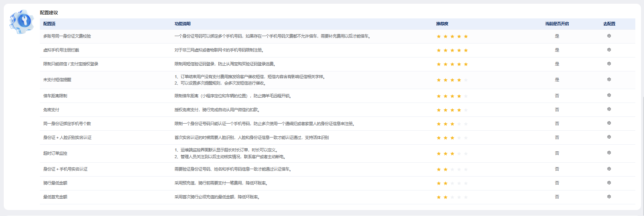Open gear settings for 多账号同一身份证欠费校验

pos(609,36)
